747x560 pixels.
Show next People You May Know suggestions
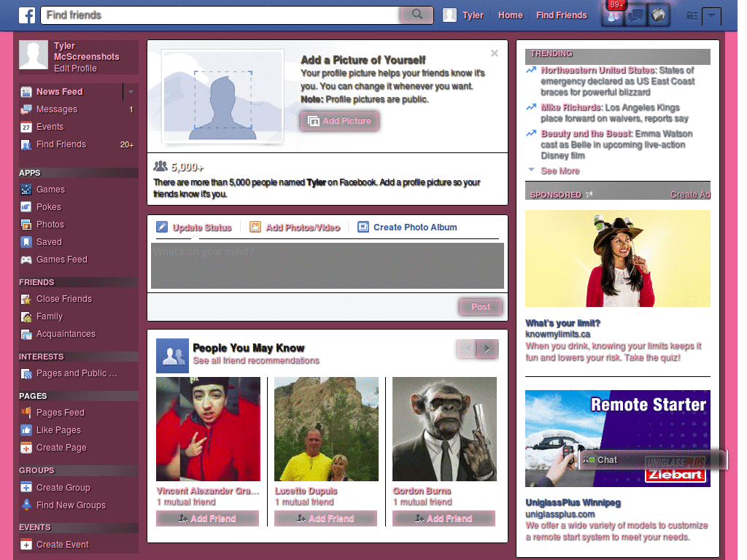click(487, 349)
